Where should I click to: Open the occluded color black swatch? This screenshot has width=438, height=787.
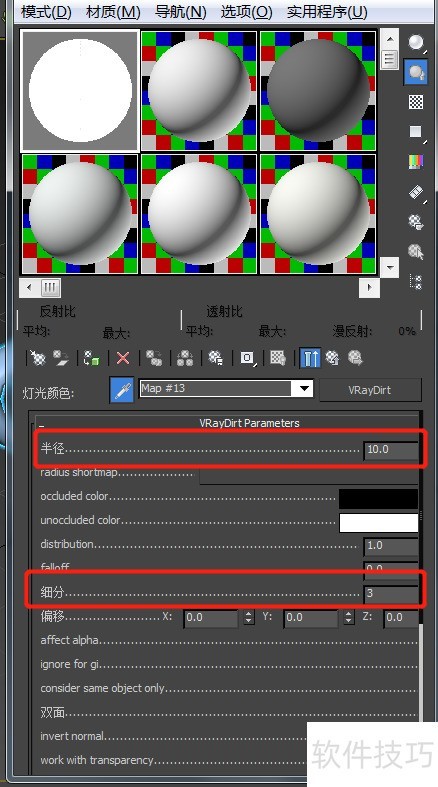pyautogui.click(x=378, y=497)
